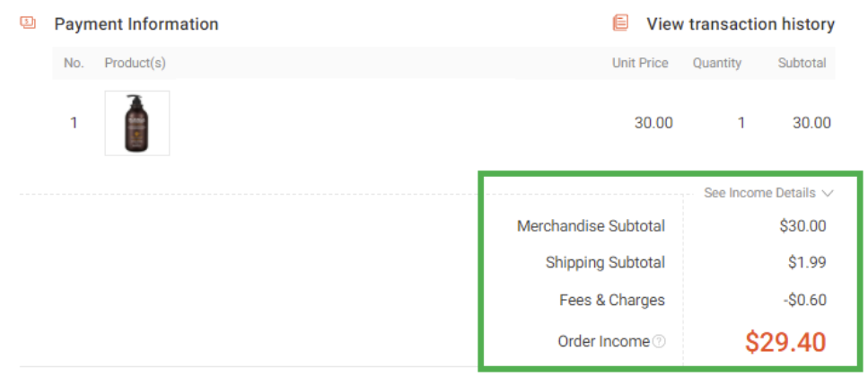Click the Shipping Subtotal $1.99 value
The height and width of the screenshot is (377, 868).
coord(807,262)
